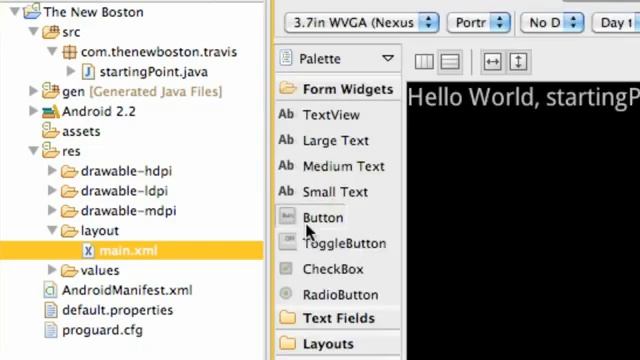This screenshot has height=360, width=640.
Task: Click the layout folder icon
Action: tap(69, 231)
